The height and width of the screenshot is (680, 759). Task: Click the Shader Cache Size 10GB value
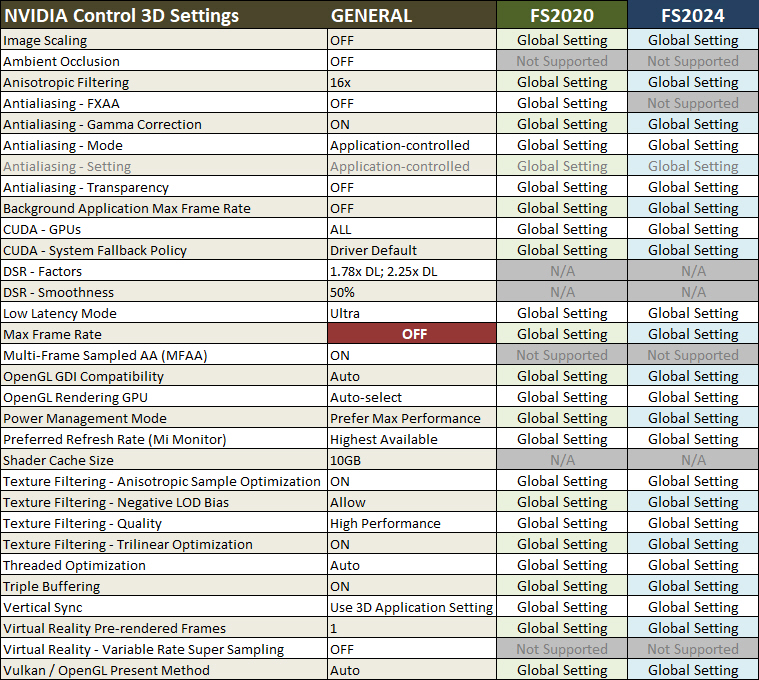(x=346, y=460)
